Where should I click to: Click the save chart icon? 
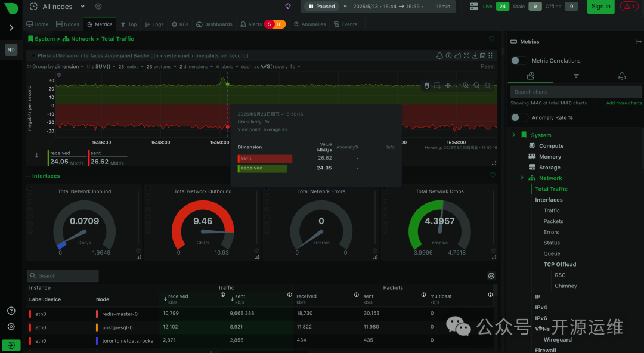482,55
